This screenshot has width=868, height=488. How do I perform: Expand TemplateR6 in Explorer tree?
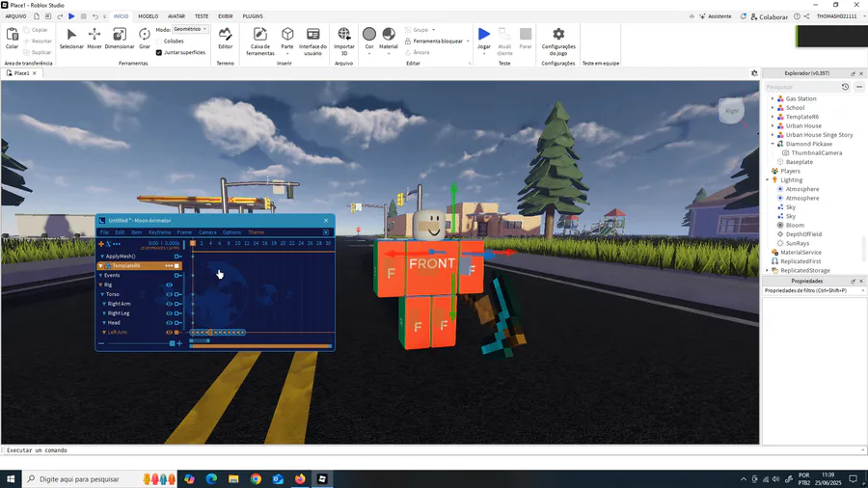pos(773,117)
